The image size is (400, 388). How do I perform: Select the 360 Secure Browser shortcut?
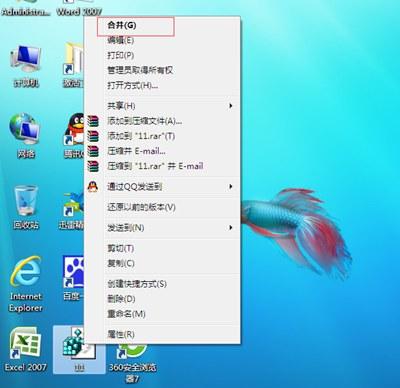point(133,363)
